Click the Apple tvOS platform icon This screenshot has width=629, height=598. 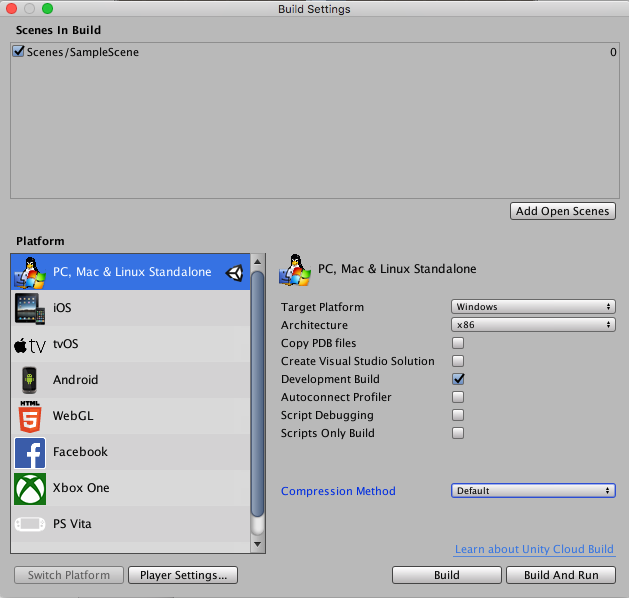(30, 344)
